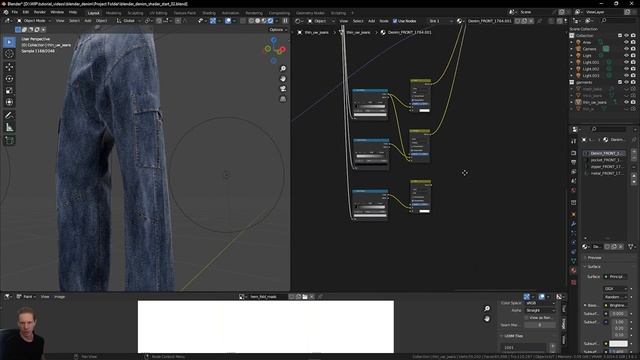Toggle exclude checkbox for garments collection
The height and width of the screenshot is (360, 640).
[x=620, y=82]
